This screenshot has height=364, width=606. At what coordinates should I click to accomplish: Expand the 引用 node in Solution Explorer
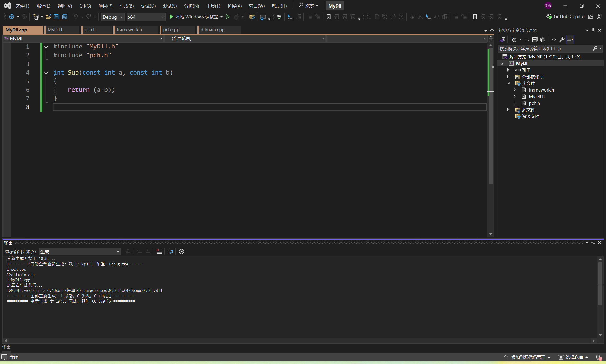click(x=508, y=70)
